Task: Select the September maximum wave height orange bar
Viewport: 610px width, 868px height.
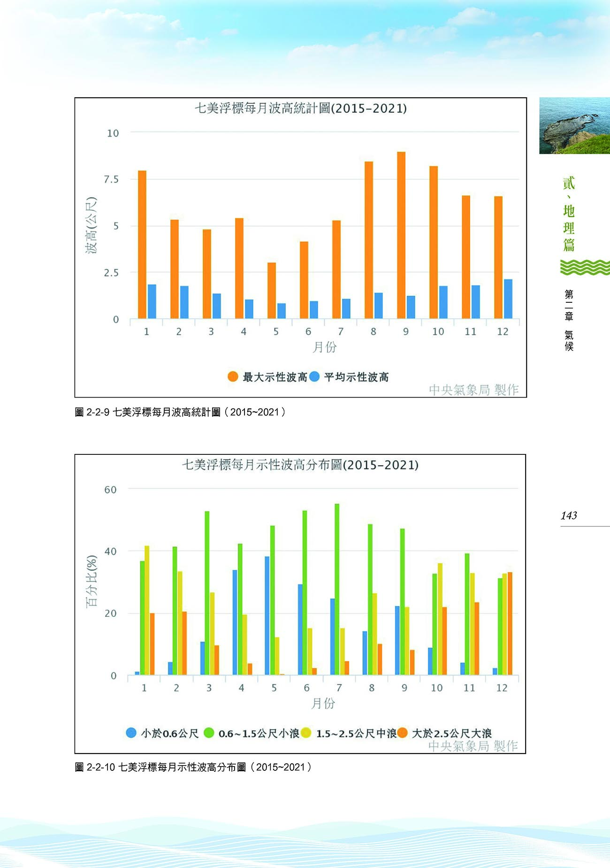Action: pyautogui.click(x=401, y=235)
